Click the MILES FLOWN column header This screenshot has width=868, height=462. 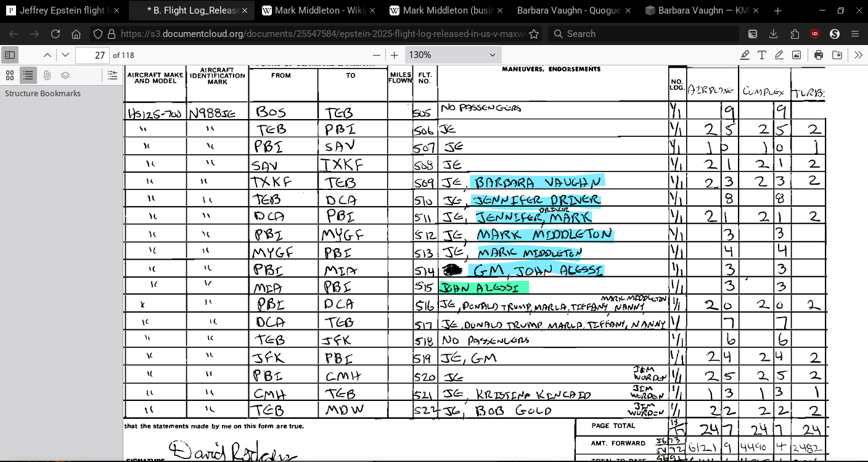point(400,78)
